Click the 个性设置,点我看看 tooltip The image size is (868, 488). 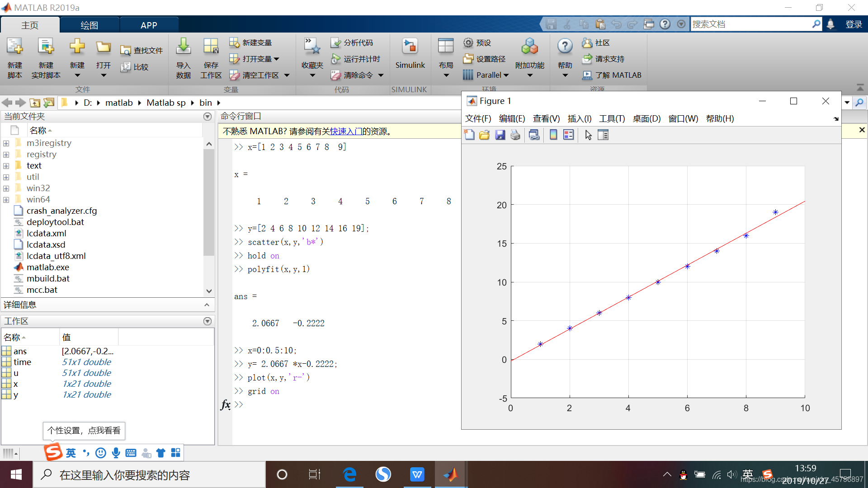click(x=84, y=431)
